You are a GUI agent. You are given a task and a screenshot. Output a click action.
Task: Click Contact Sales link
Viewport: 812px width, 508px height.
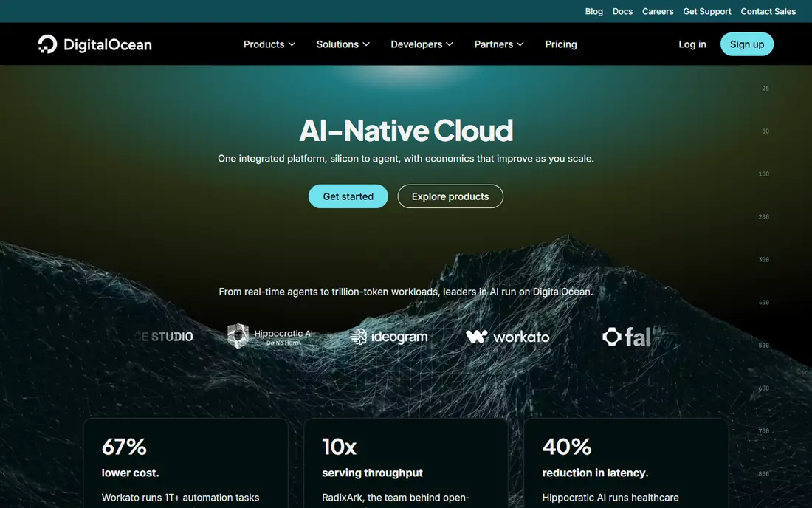(x=768, y=11)
